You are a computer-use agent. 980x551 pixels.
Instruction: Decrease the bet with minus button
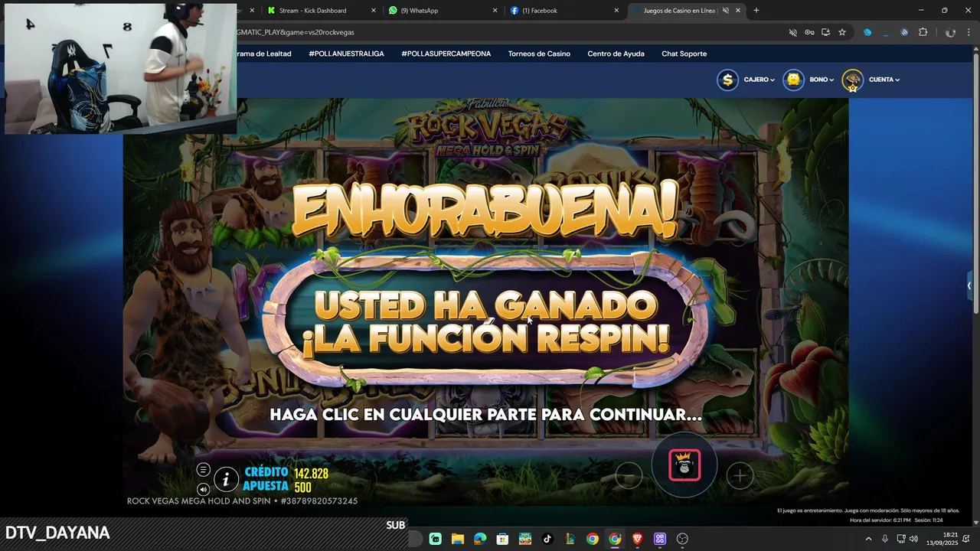point(629,476)
